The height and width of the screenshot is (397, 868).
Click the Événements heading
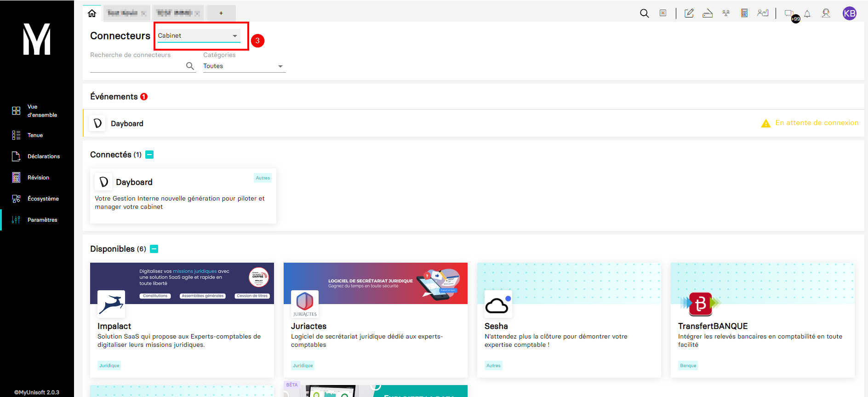(x=114, y=97)
